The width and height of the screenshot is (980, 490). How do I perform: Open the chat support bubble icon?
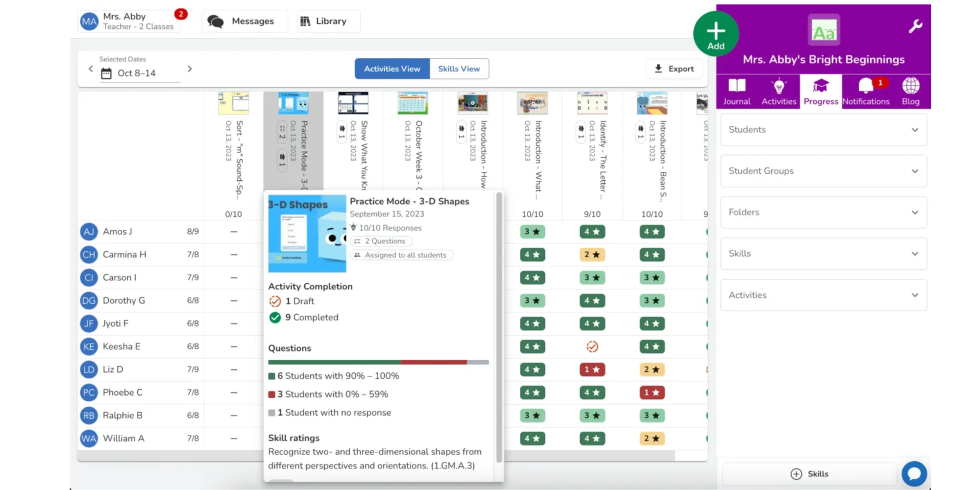tap(914, 473)
